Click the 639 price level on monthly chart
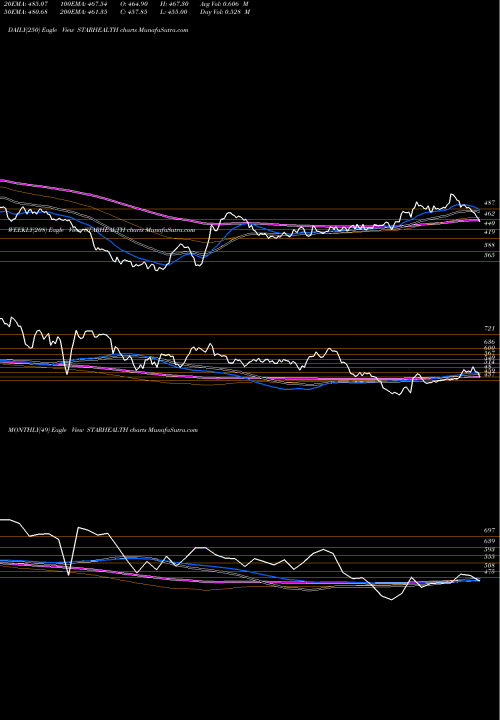The image size is (500, 720). click(x=489, y=541)
